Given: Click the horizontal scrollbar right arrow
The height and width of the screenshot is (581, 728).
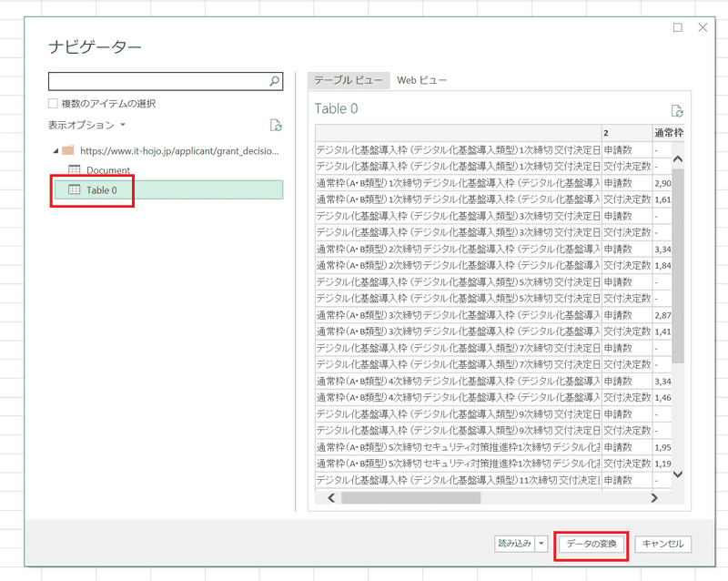Looking at the screenshot, I should (653, 498).
